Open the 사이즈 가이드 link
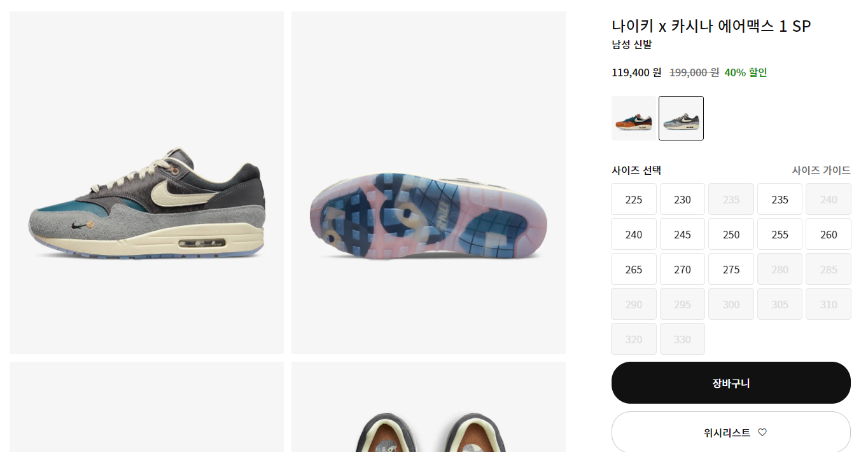The height and width of the screenshot is (452, 868). [x=821, y=170]
